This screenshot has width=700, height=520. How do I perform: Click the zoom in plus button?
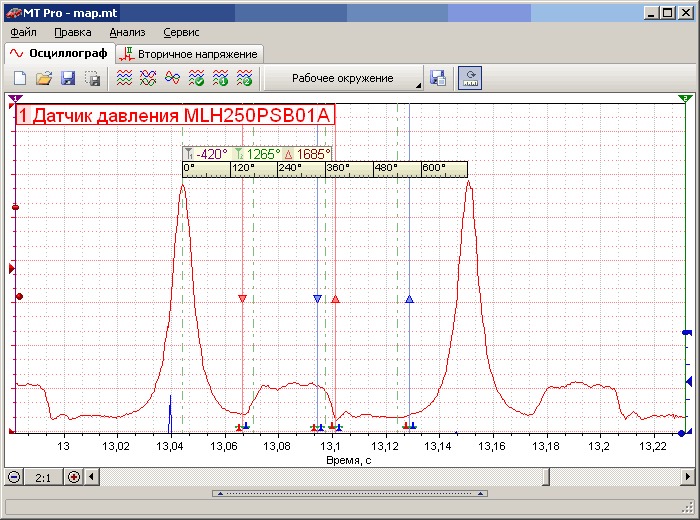click(x=74, y=476)
